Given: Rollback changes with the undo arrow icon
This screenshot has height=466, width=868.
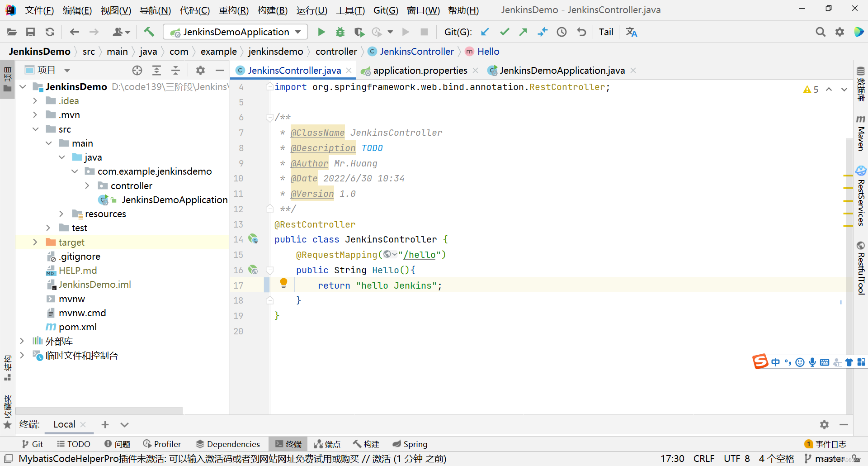Looking at the screenshot, I should click(581, 32).
